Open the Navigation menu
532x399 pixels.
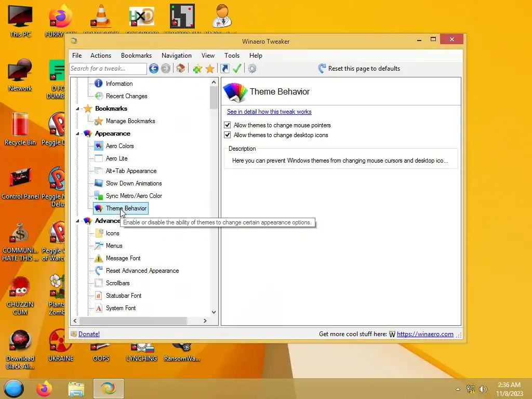[177, 56]
